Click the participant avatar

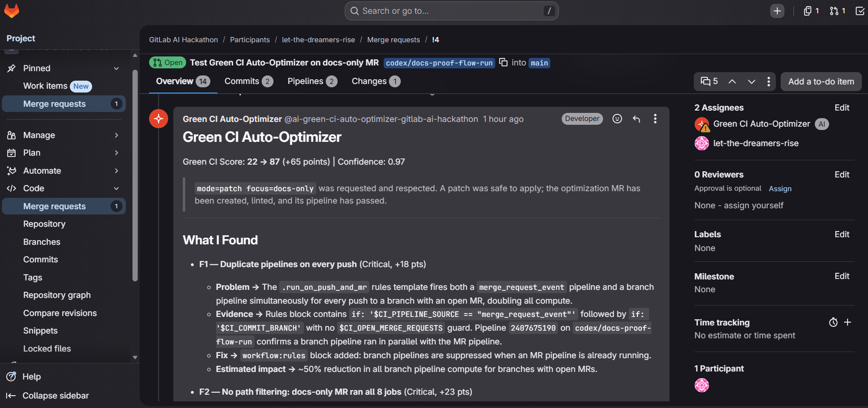(702, 385)
